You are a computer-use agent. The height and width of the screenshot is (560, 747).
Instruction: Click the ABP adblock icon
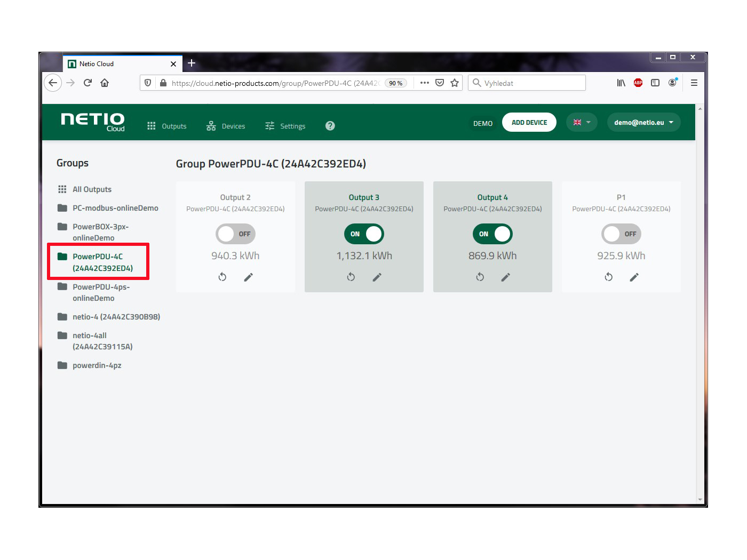click(x=638, y=83)
